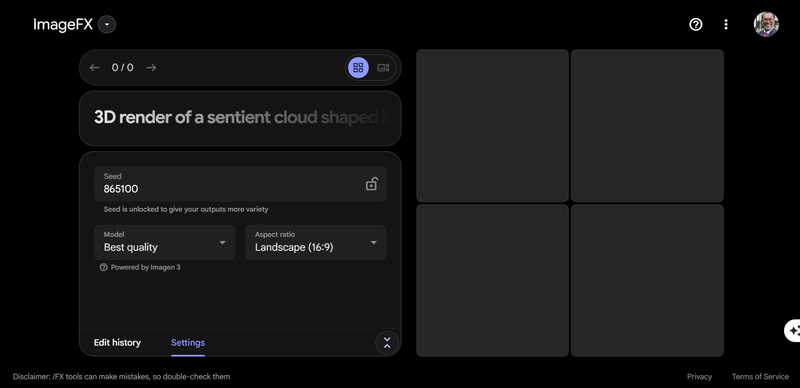Select the Settings tab

[188, 343]
